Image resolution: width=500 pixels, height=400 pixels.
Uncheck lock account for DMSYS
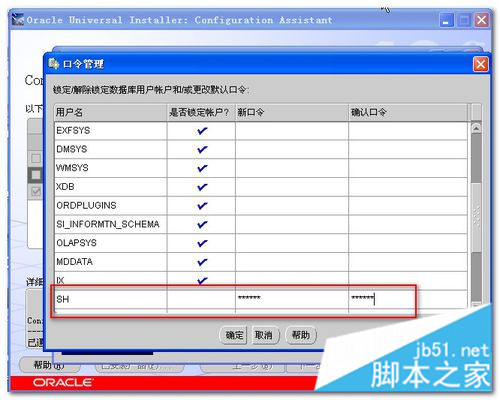(x=202, y=149)
